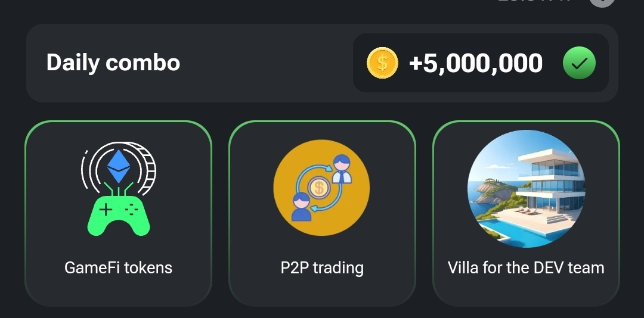Tap the partially visible text at top
The width and height of the screenshot is (644, 318).
tap(534, 2)
